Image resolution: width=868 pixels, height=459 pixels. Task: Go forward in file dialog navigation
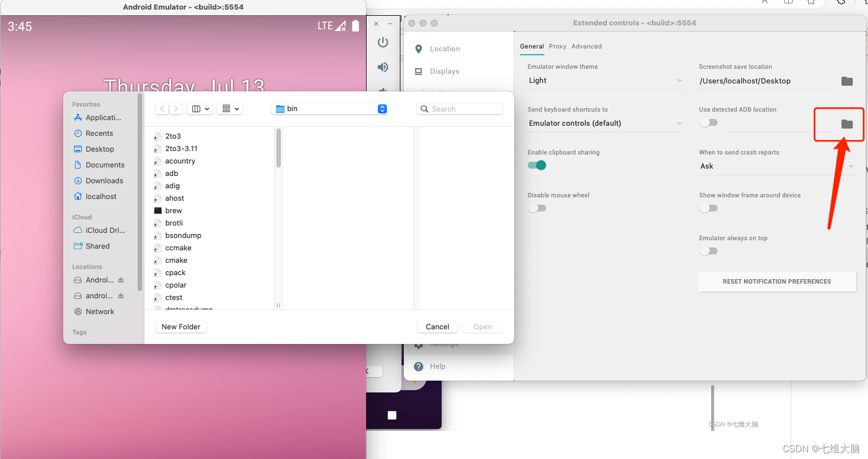pyautogui.click(x=176, y=109)
